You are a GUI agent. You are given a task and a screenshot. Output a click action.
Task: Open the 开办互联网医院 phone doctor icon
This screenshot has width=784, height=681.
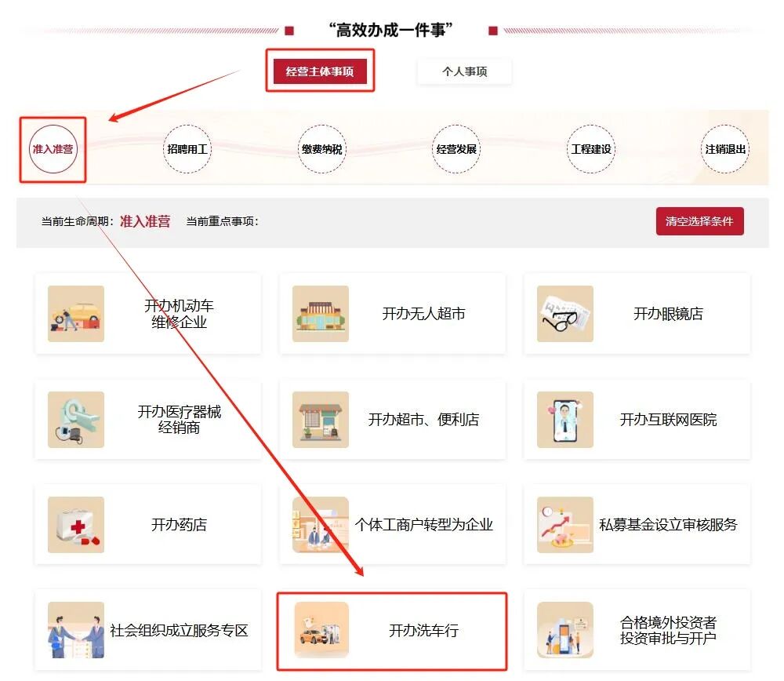[565, 419]
